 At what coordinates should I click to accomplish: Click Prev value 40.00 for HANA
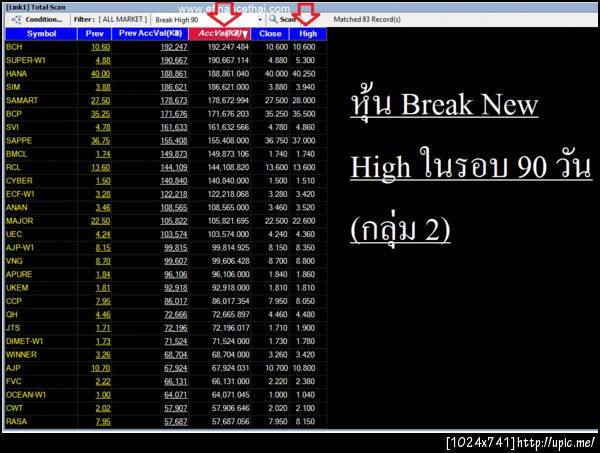click(100, 74)
